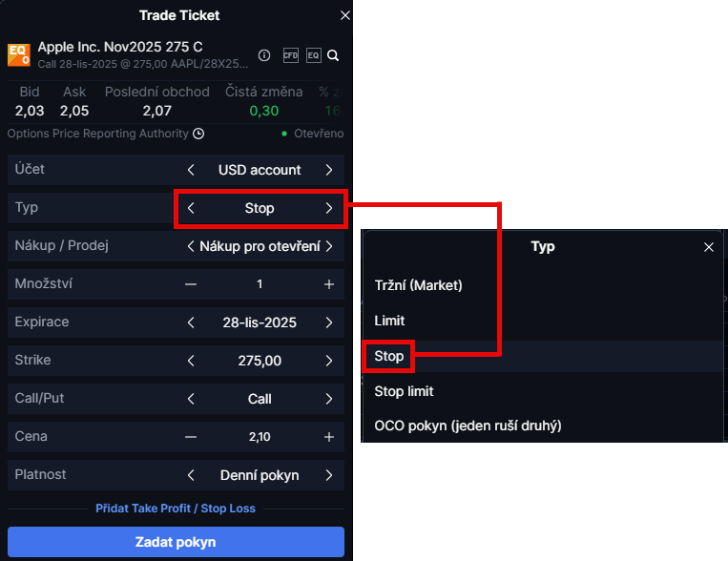Increase Cena with the plus button
Viewport: 728px width, 561px height.
(x=329, y=437)
